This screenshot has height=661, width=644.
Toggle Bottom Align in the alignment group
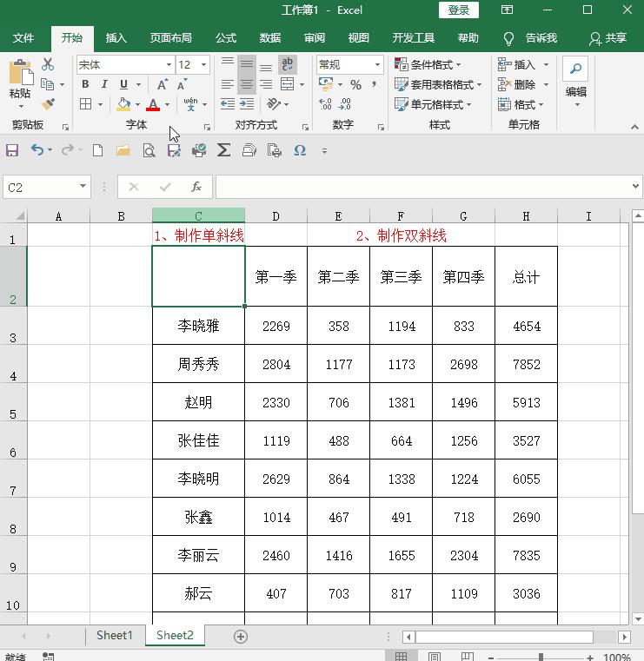click(x=266, y=66)
